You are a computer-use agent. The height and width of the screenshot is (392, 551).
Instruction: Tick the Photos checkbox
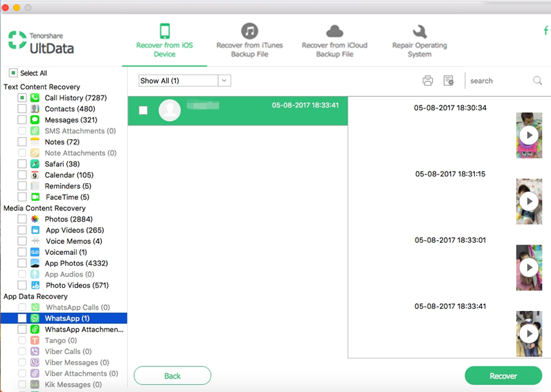click(22, 219)
